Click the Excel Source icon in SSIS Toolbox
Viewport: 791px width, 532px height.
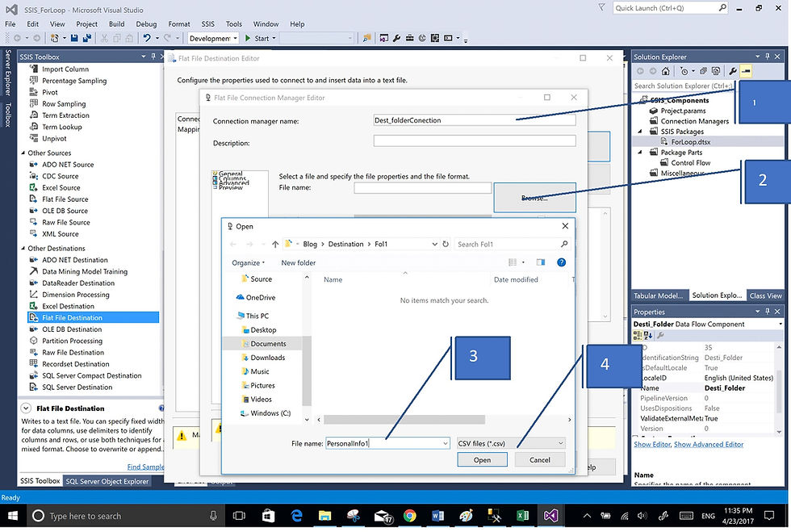[x=34, y=187]
